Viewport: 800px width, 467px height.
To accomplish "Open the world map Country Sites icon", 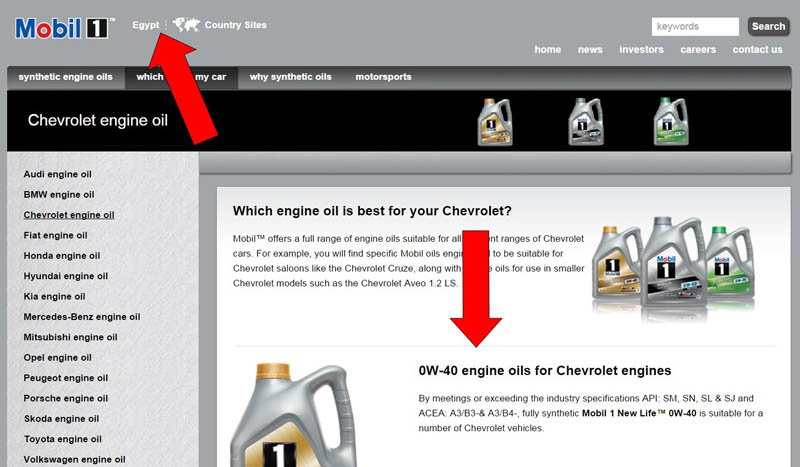I will [x=186, y=24].
